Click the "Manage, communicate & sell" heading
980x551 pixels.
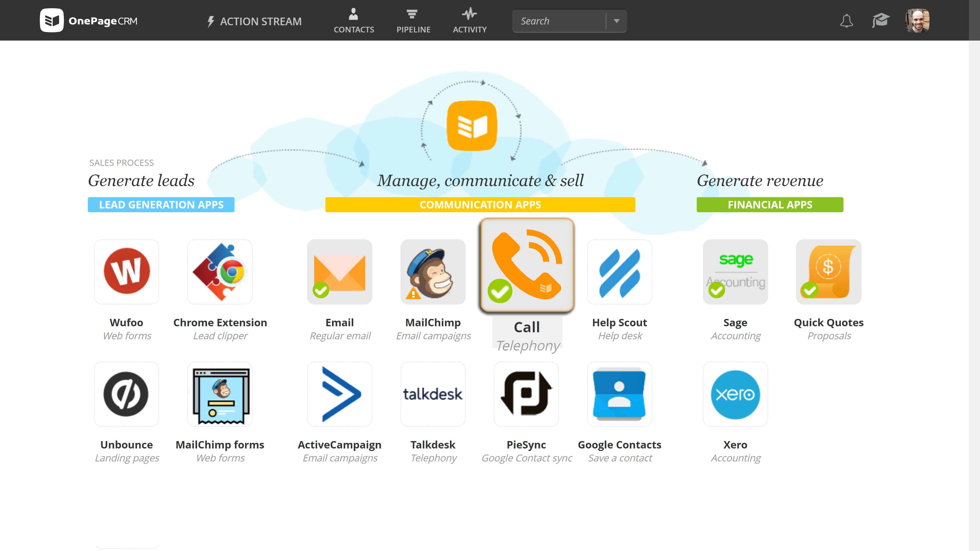(x=480, y=180)
